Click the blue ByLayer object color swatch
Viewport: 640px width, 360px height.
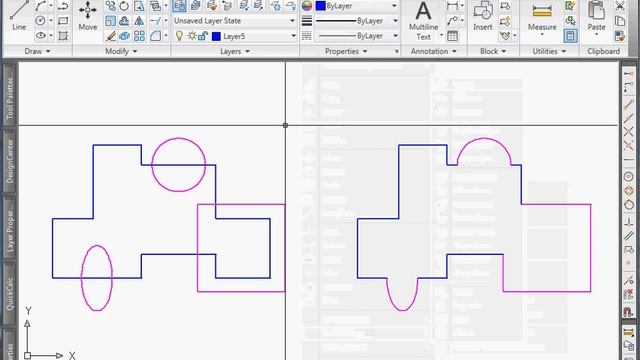coord(320,6)
